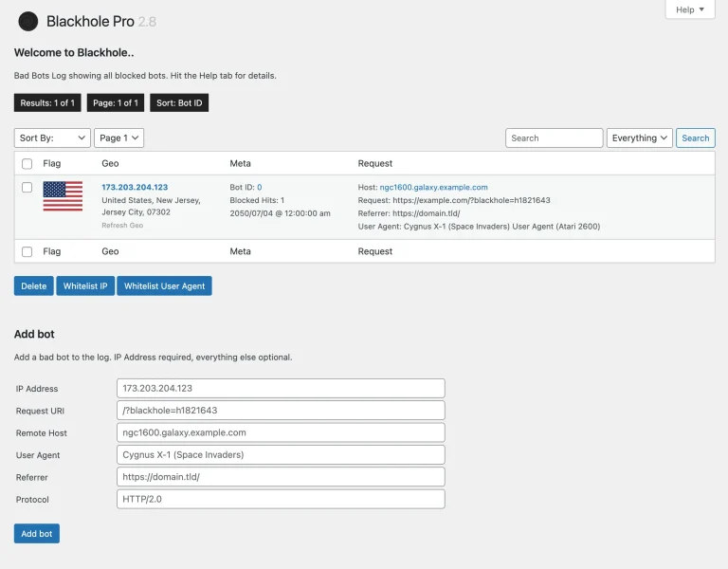728x569 pixels.
Task: Click the date 2050/07/04 @ 12:00:00 am
Action: coord(280,213)
